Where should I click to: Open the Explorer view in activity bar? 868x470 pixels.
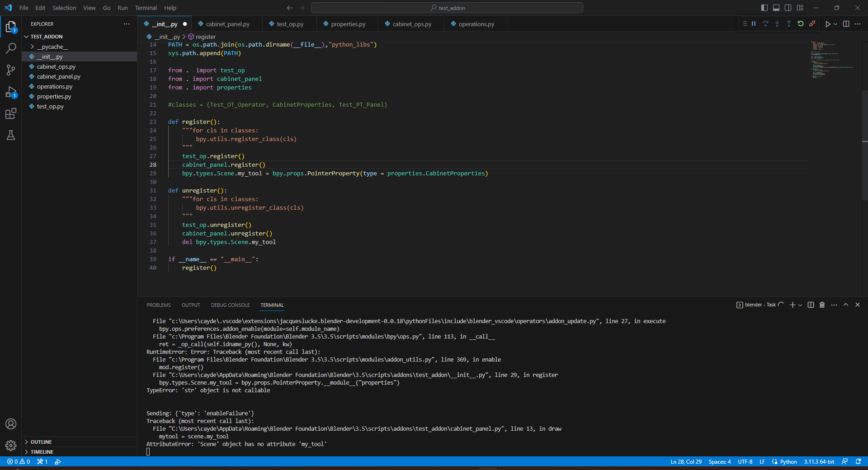[11, 27]
